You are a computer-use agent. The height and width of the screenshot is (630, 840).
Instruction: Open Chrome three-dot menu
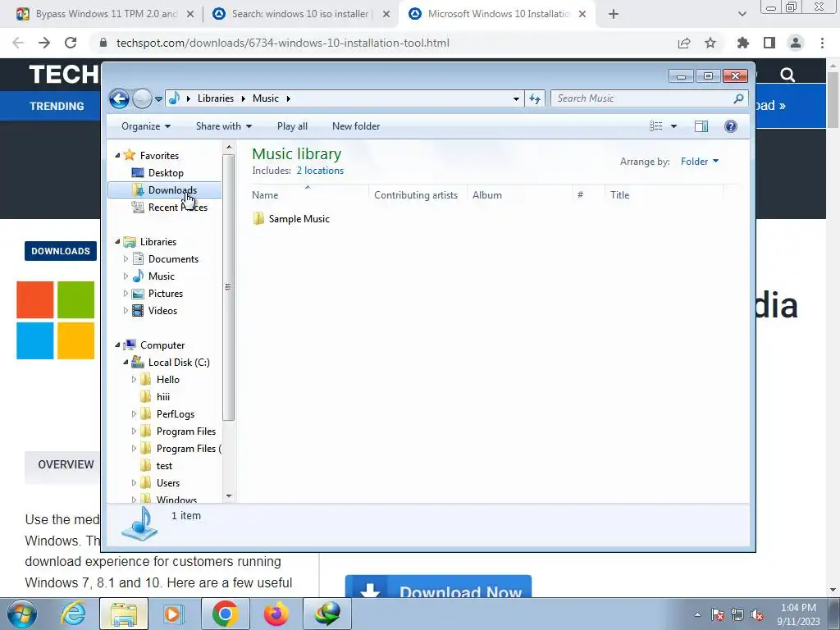click(x=822, y=43)
